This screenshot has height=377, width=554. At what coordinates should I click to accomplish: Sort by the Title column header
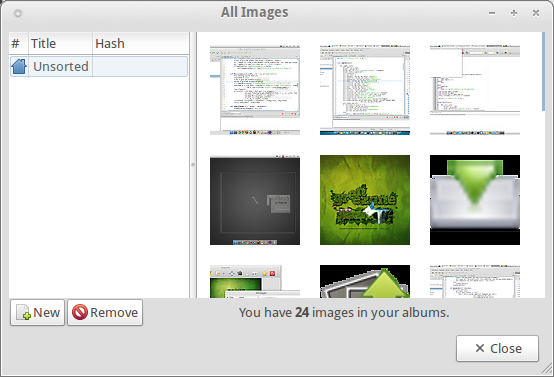tap(60, 43)
